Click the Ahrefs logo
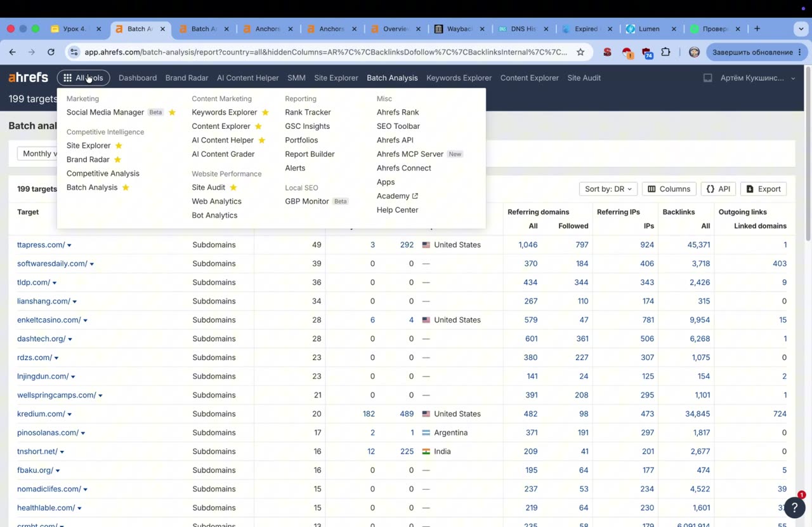 click(x=28, y=77)
